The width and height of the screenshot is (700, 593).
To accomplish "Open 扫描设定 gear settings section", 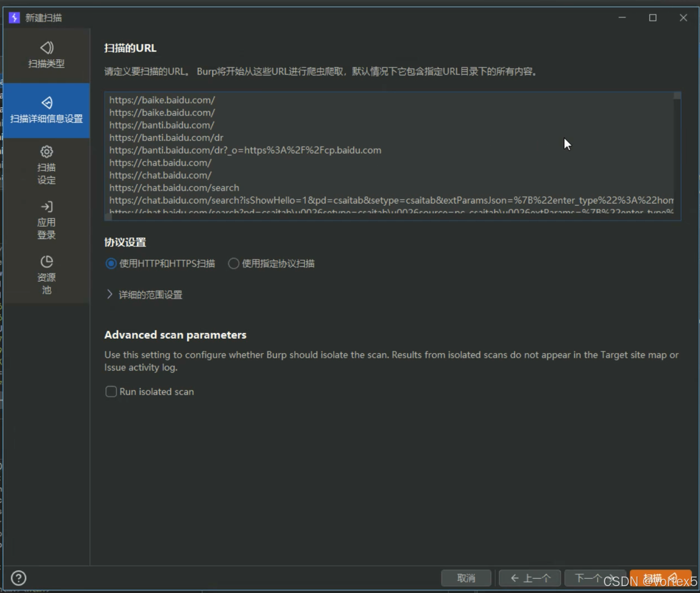I will [x=47, y=165].
